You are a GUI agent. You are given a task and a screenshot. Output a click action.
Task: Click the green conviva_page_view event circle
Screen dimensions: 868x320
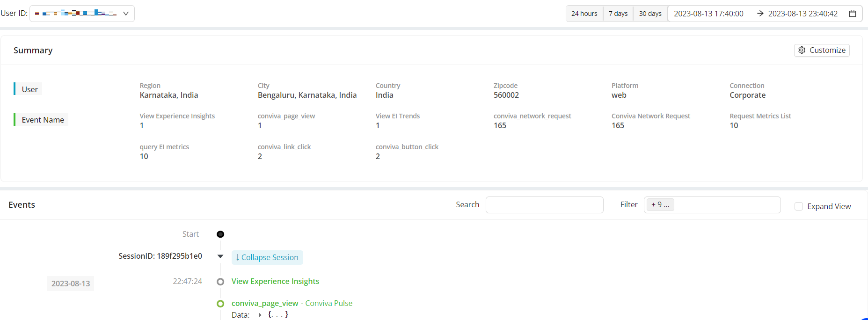220,304
